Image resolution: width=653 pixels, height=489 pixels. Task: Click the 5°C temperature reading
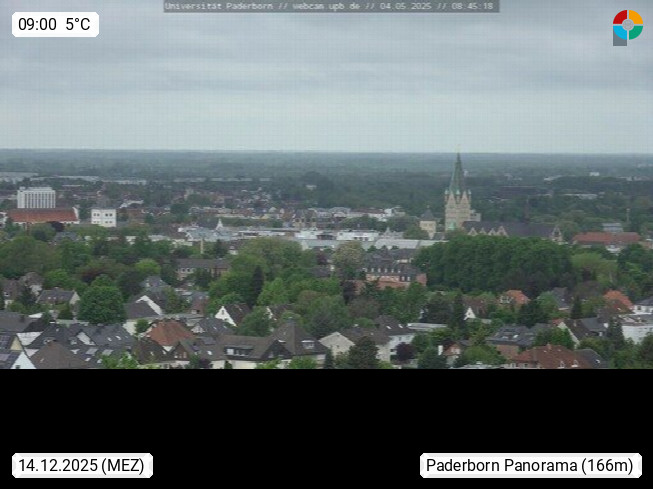[78, 24]
